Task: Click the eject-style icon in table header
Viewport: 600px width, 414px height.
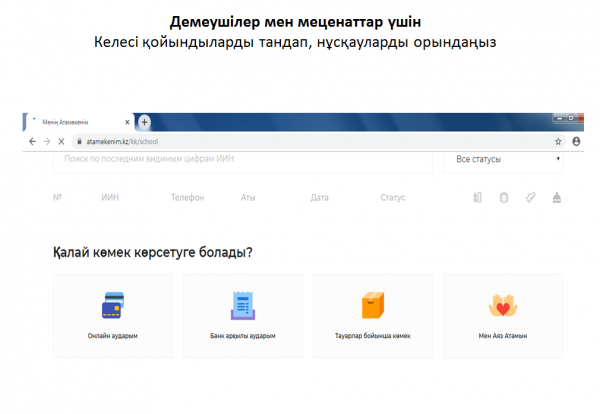Action: coord(556,197)
